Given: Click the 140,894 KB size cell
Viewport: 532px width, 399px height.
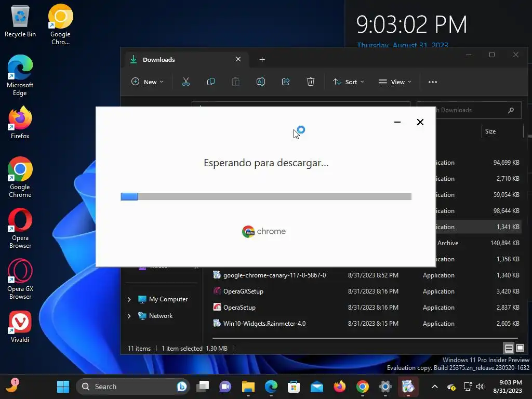Looking at the screenshot, I should coord(505,243).
